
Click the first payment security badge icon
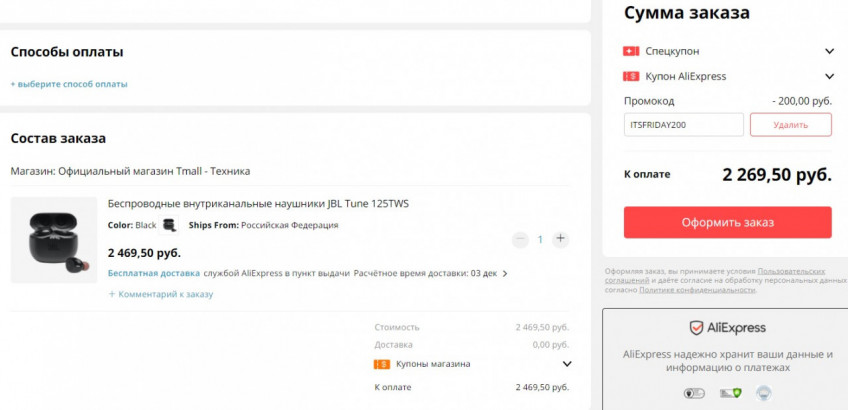(x=694, y=393)
